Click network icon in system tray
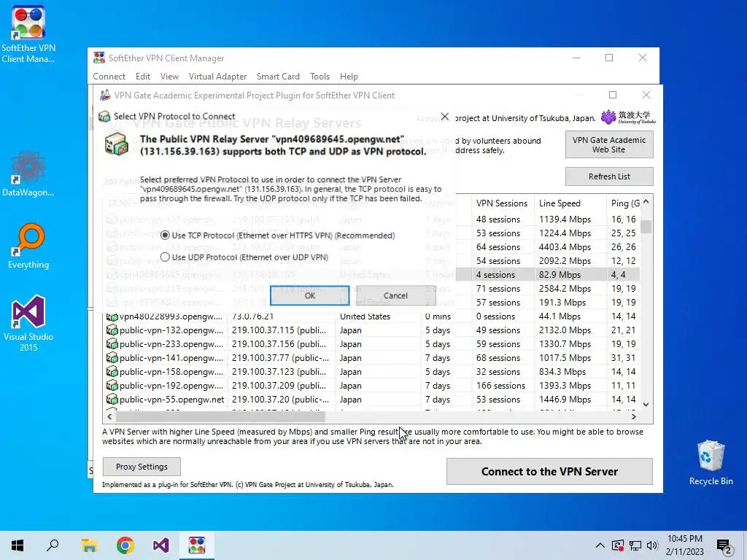 pyautogui.click(x=635, y=545)
